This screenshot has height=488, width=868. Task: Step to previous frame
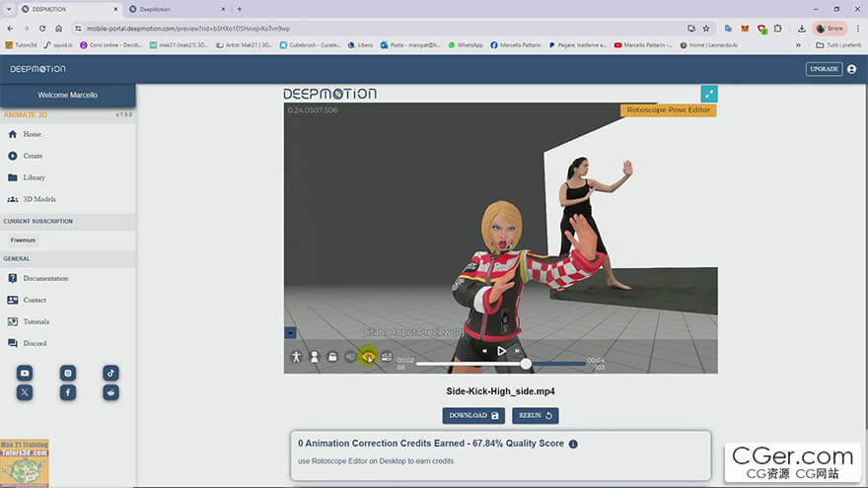click(x=484, y=351)
